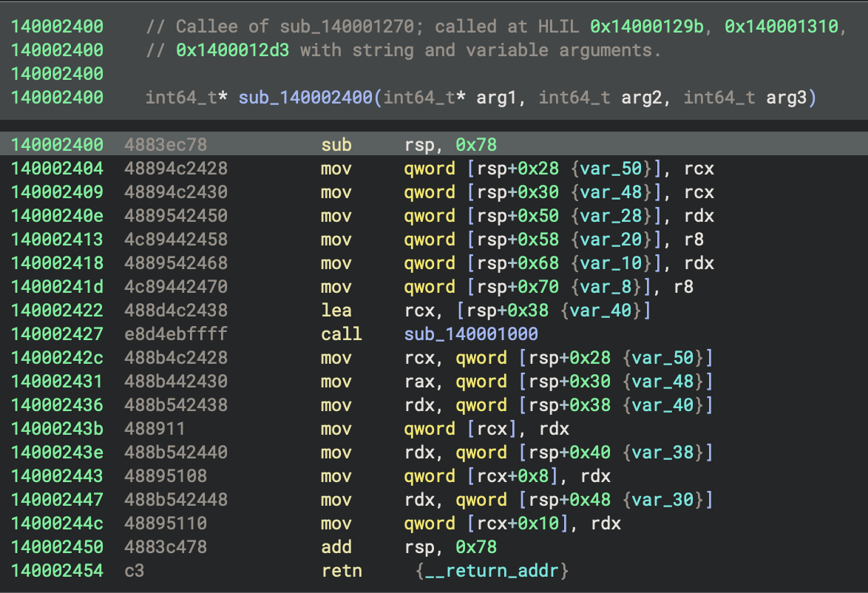Click the address 140002427 of the call line
Screen dimensions: 868x593
point(57,334)
